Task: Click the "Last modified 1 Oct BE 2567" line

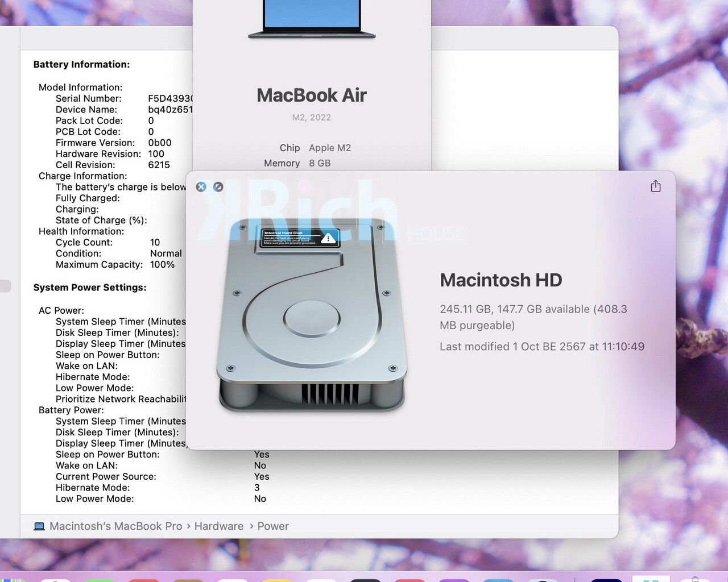Action: (542, 347)
